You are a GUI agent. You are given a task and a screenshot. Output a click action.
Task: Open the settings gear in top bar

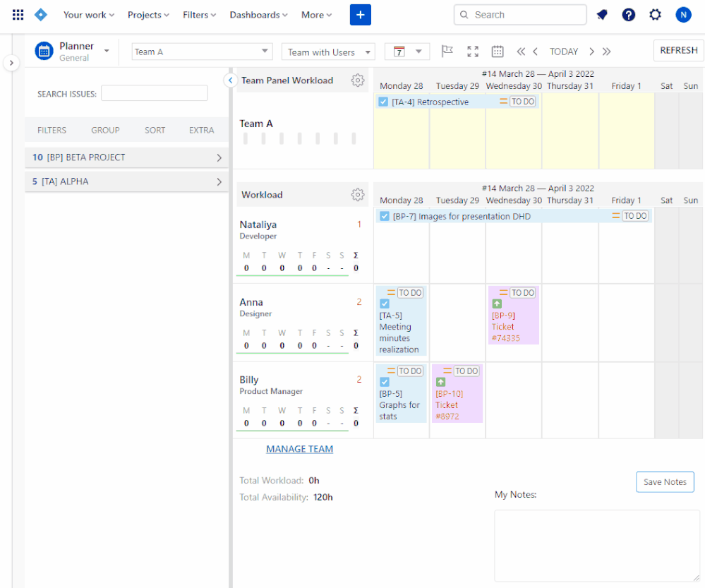click(655, 15)
